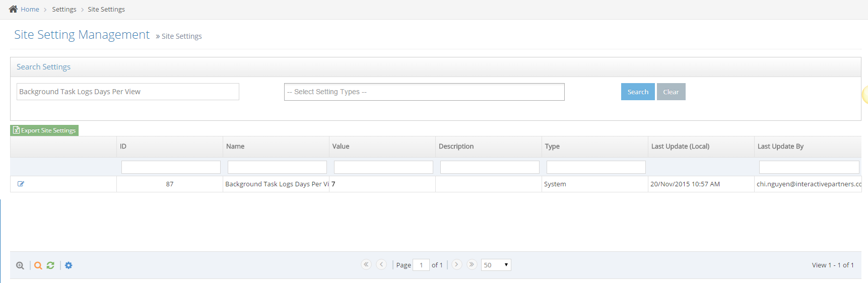Image resolution: width=868 pixels, height=283 pixels.
Task: Open the Select Setting Types dropdown
Action: [x=424, y=92]
